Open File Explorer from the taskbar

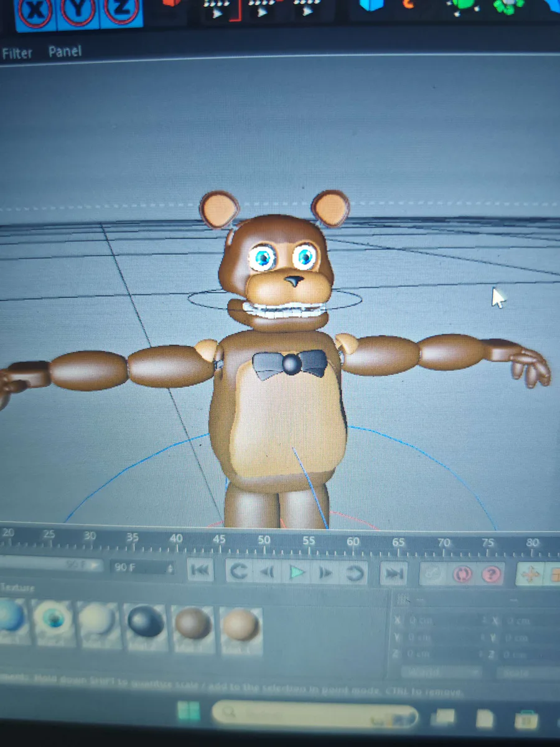526,720
